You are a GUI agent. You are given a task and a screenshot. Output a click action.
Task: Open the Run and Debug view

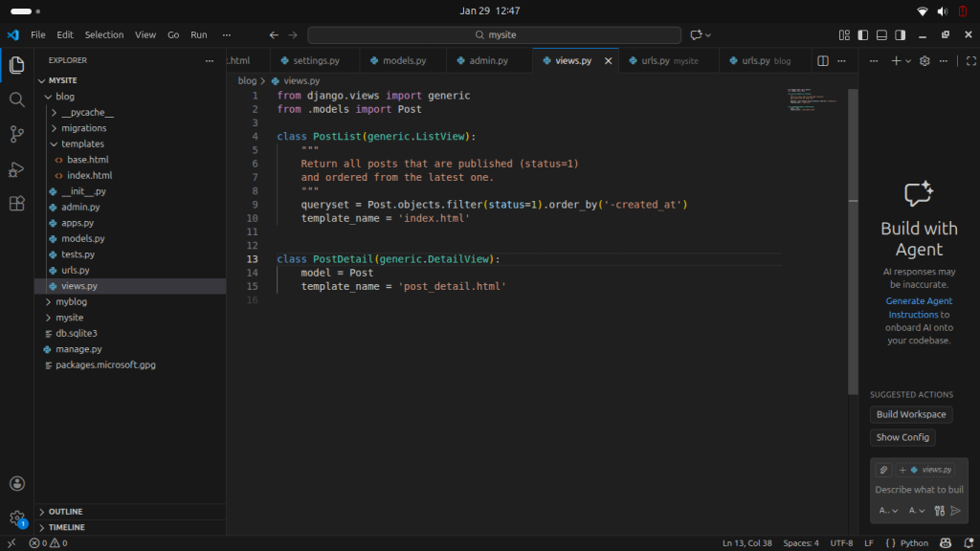pos(16,169)
